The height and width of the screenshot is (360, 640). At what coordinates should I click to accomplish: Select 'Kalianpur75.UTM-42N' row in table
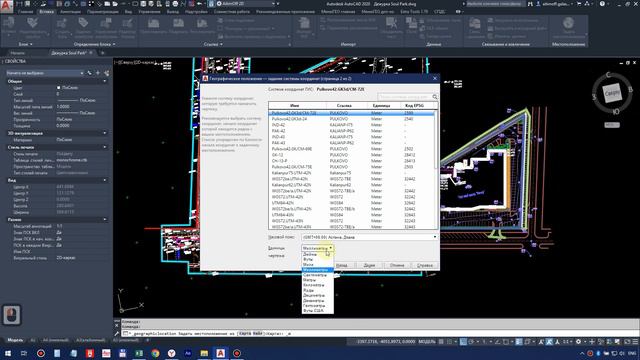351,173
